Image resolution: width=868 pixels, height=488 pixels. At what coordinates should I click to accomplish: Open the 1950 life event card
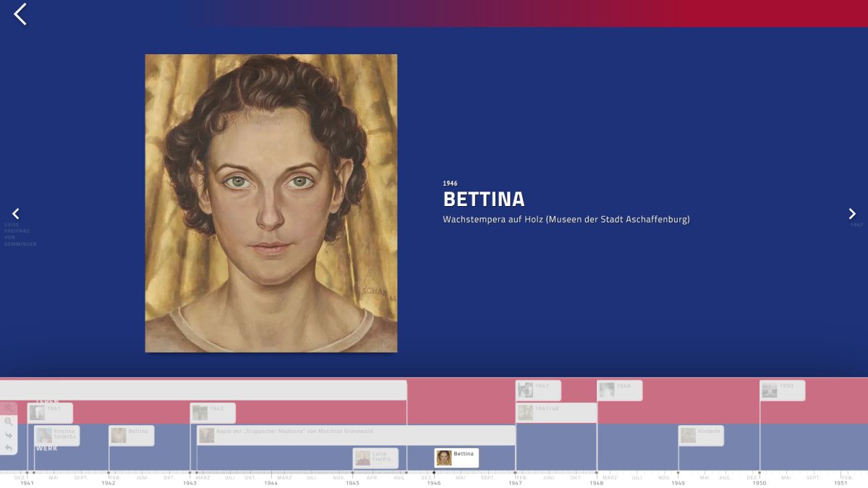pos(782,390)
